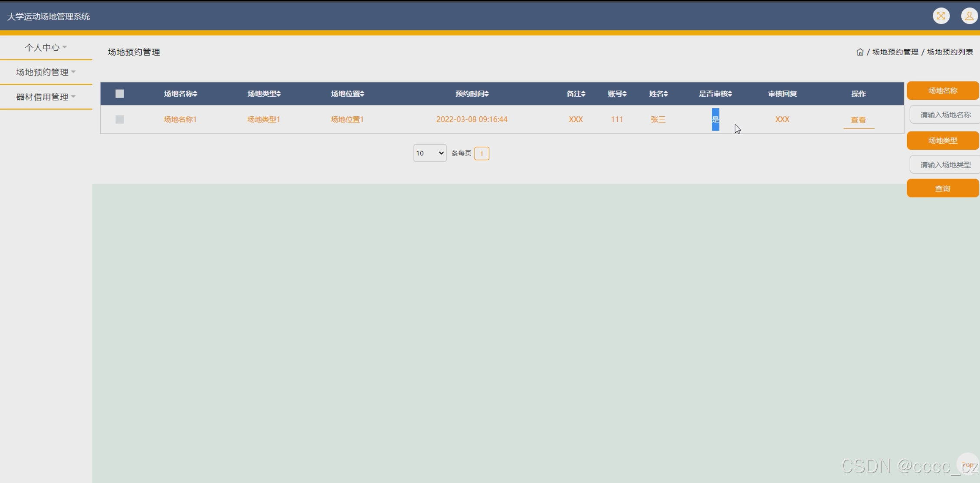Viewport: 980px width, 483px height.
Task: Sort by 账号 column header
Action: (616, 94)
